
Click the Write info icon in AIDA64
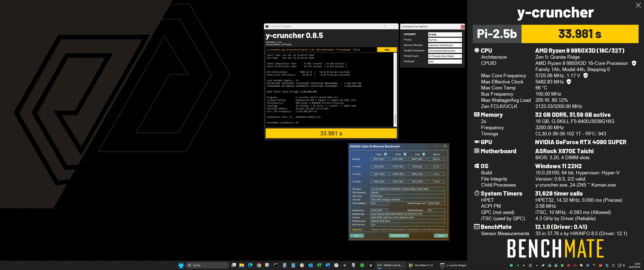[x=405, y=154]
